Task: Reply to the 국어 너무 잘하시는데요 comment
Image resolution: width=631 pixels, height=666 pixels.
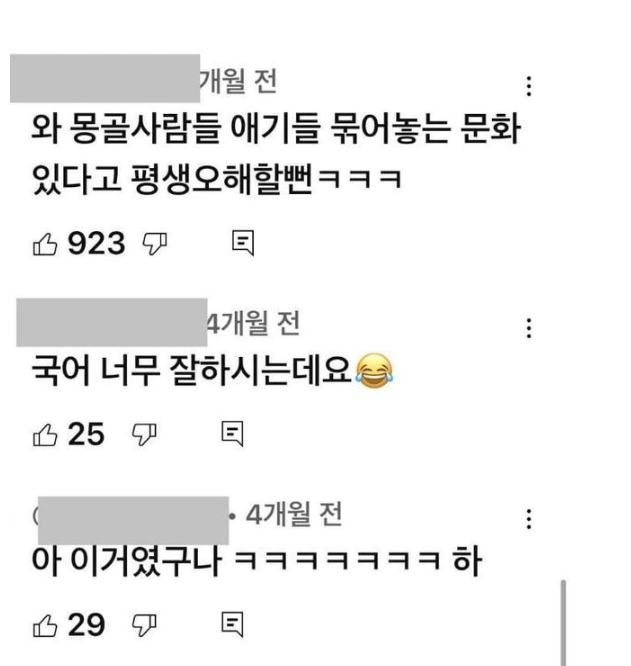Action: click(x=233, y=434)
